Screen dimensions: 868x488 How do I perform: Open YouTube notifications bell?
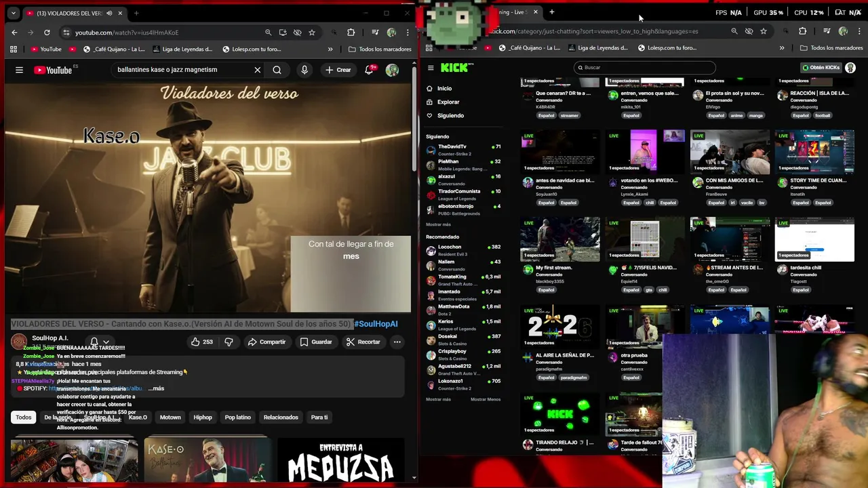click(370, 70)
